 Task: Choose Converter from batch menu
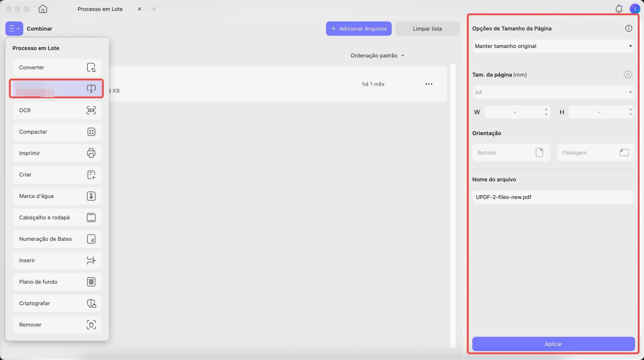57,67
